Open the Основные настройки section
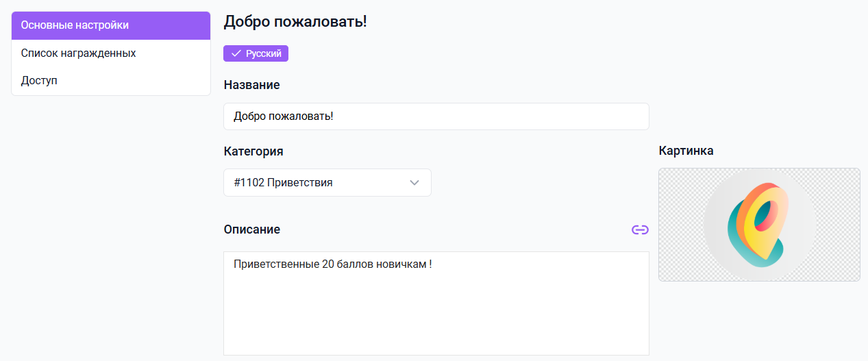Screen dimensions: 868x361 110,25
